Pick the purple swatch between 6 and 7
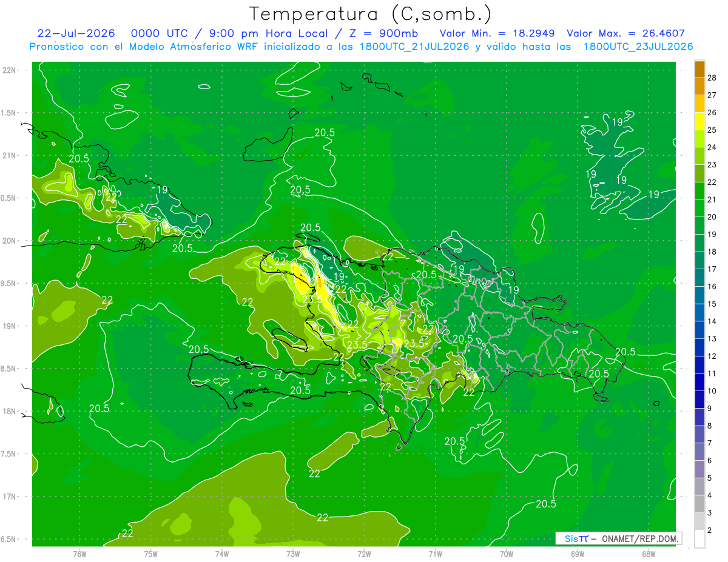 pyautogui.click(x=699, y=452)
